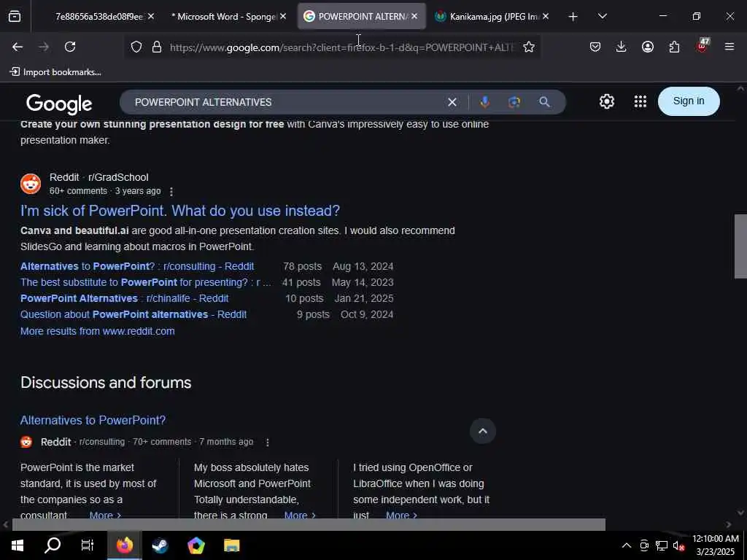Open best substitute to PowerPoint link
This screenshot has height=560, width=747.
(x=146, y=282)
